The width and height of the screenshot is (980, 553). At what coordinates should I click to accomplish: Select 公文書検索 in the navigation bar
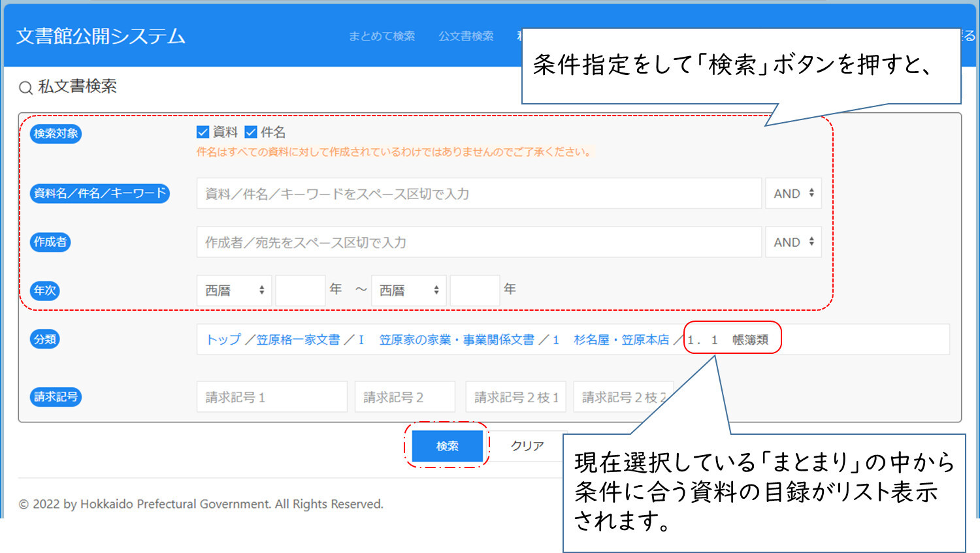(x=466, y=37)
